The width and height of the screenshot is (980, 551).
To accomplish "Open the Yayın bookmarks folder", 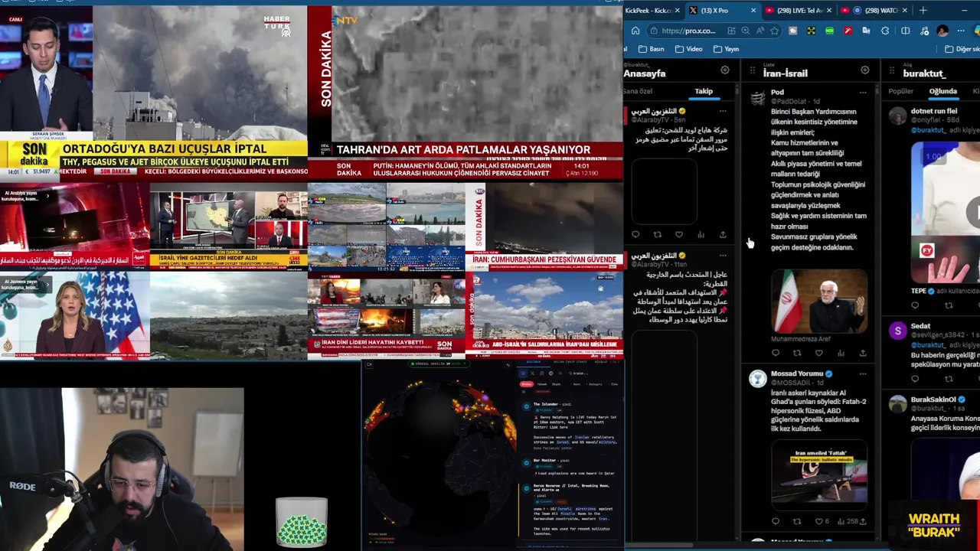I will pos(726,49).
